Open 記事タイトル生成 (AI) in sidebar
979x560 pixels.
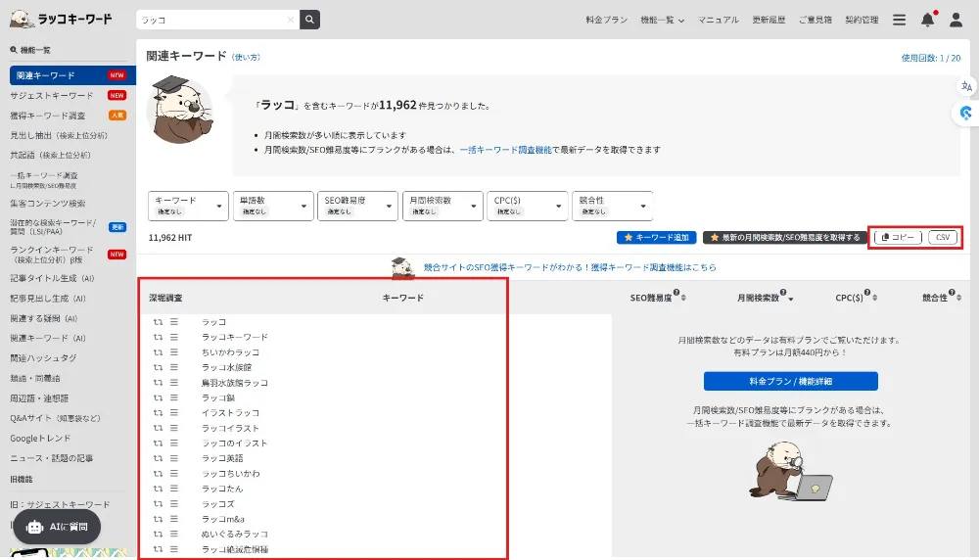[x=53, y=278]
